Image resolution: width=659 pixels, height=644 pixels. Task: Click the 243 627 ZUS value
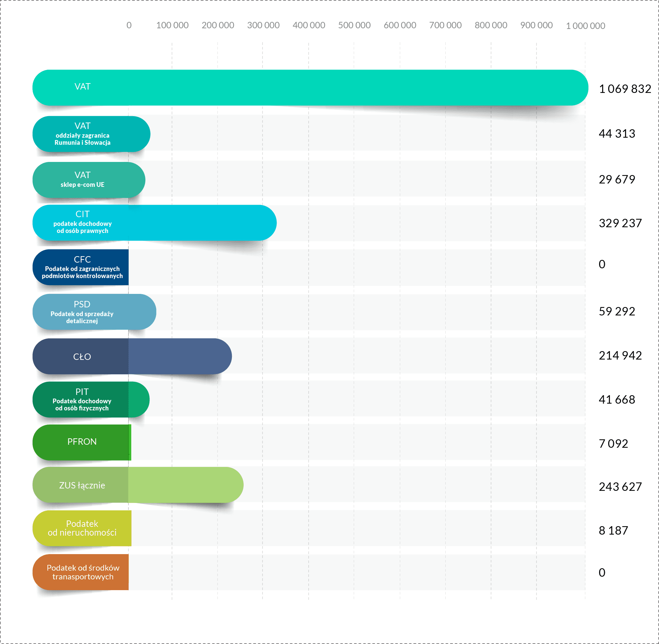[620, 486]
